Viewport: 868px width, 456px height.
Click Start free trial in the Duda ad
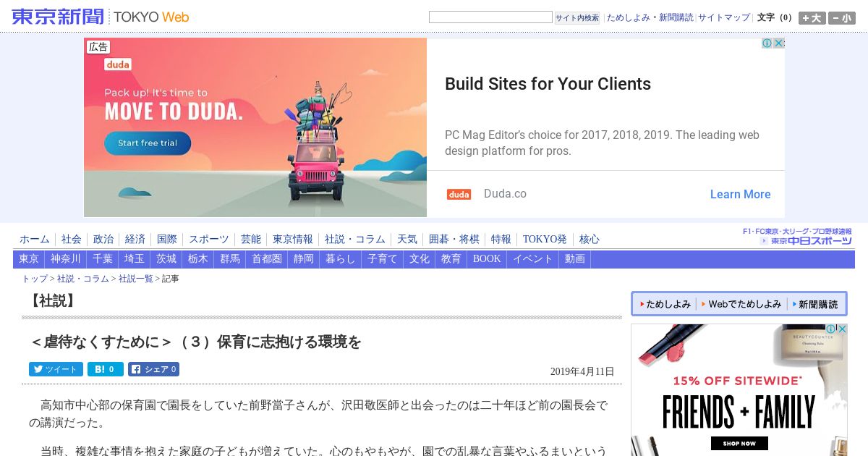point(148,143)
